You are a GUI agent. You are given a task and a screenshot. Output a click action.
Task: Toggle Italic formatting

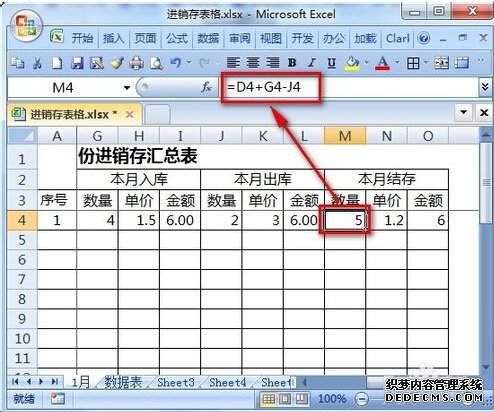312,63
